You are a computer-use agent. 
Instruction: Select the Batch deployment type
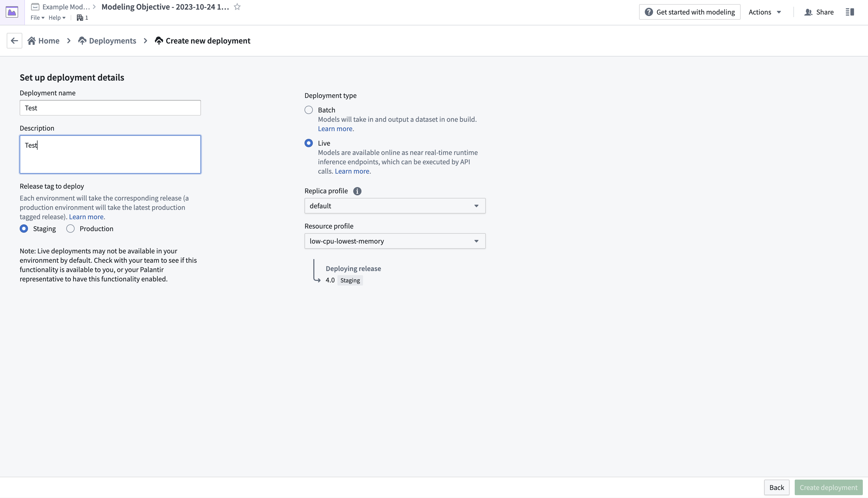(x=309, y=110)
